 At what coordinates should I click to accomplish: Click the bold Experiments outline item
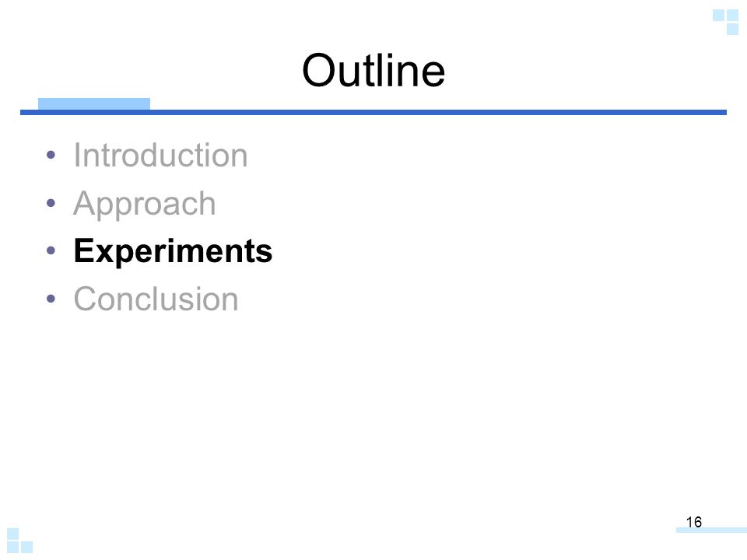tap(173, 251)
